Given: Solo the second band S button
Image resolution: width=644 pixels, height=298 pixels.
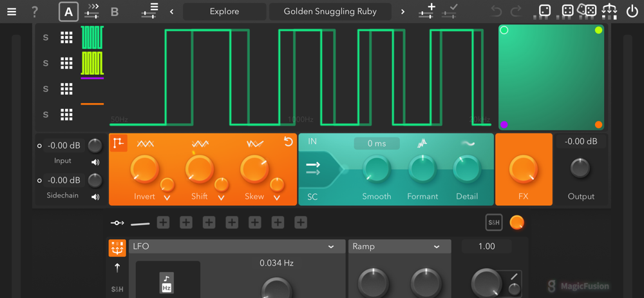Looking at the screenshot, I should click(x=46, y=63).
